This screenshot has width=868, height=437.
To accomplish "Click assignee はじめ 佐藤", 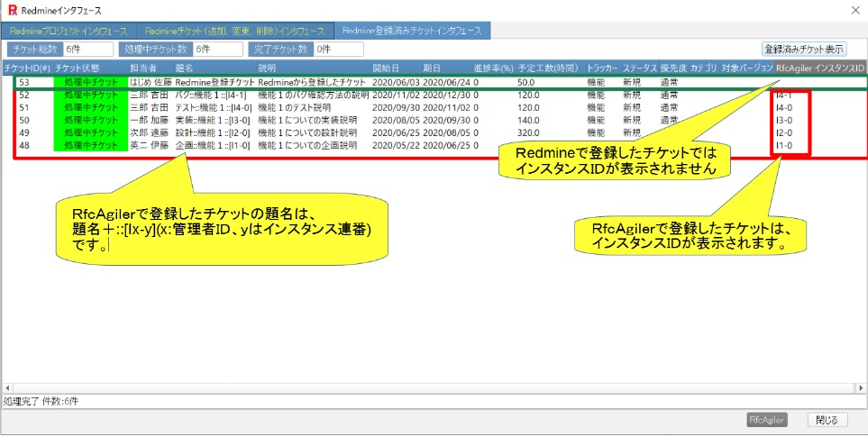I will [x=150, y=82].
